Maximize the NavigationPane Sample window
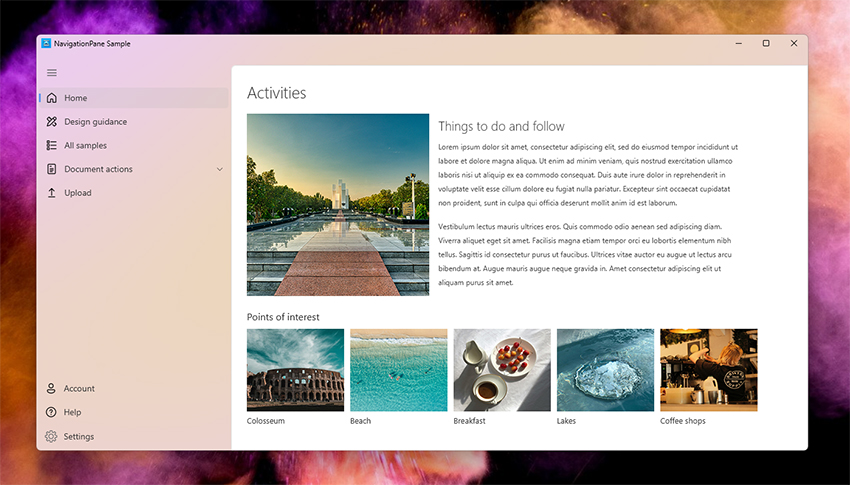 (x=766, y=44)
